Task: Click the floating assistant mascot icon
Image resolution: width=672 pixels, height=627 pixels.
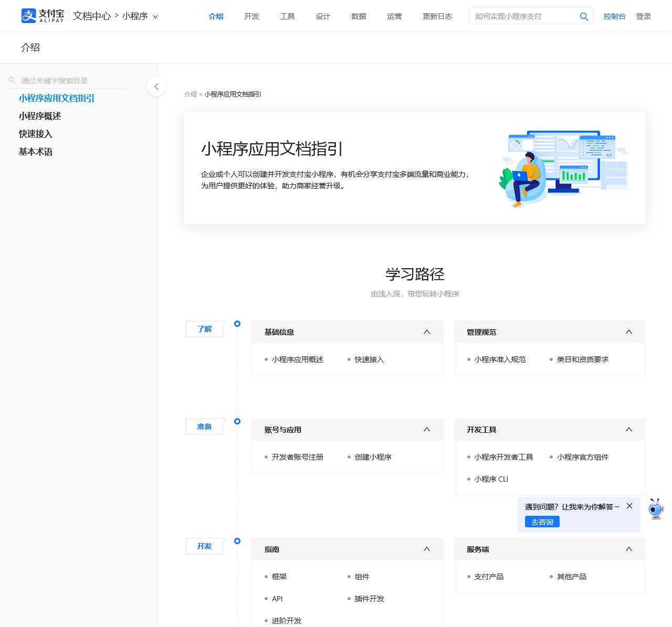Action: 655,509
